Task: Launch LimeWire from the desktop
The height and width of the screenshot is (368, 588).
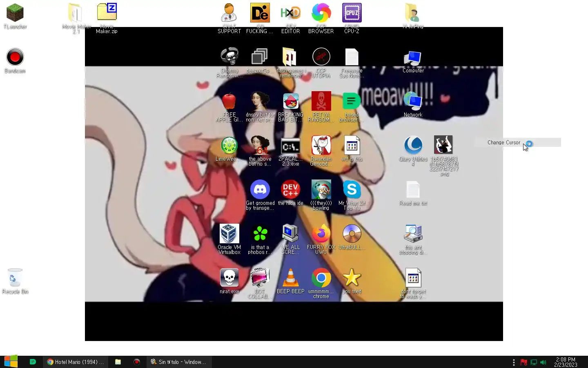Action: point(229,146)
